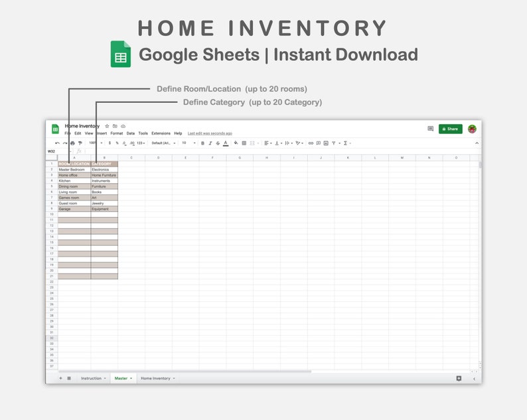Star the Home Inventory document
This screenshot has width=527, height=420.
click(107, 126)
